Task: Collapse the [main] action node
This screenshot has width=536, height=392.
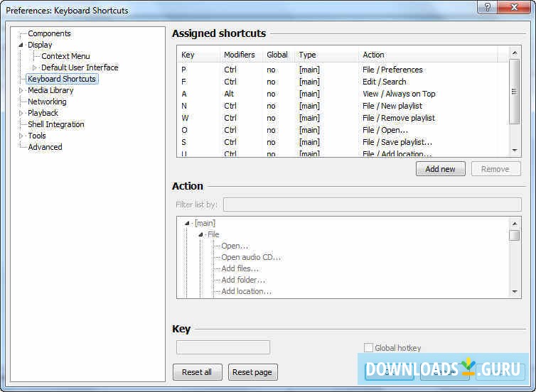Action: point(187,223)
